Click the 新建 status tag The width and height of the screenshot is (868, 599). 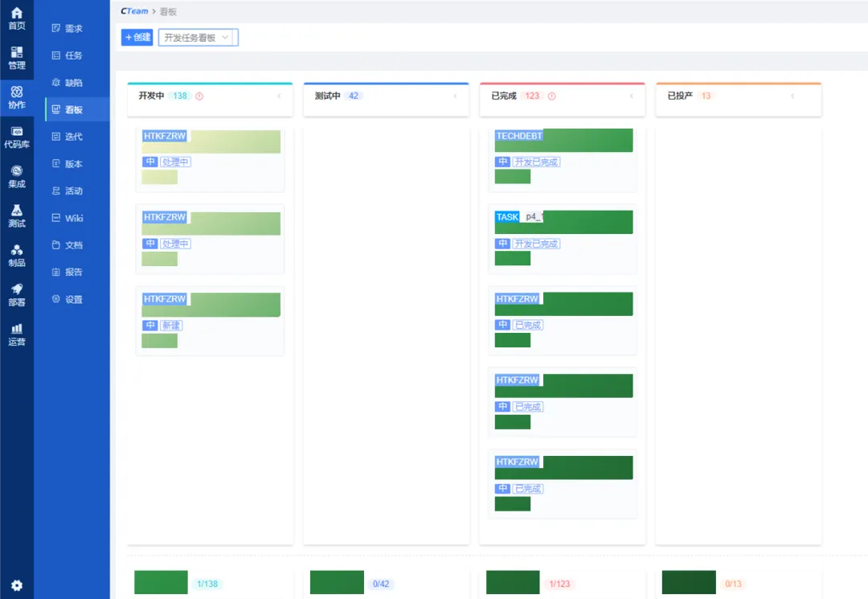(172, 326)
